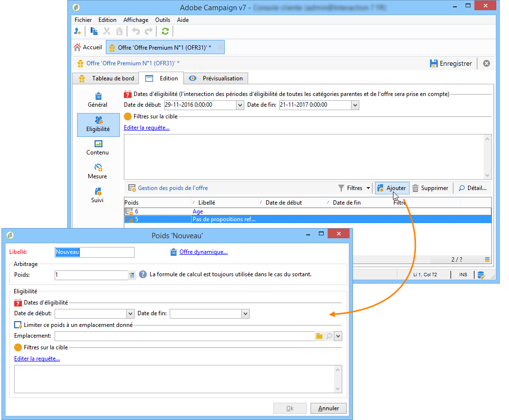
Task: Sort by the Date de début column header
Action: 292,202
